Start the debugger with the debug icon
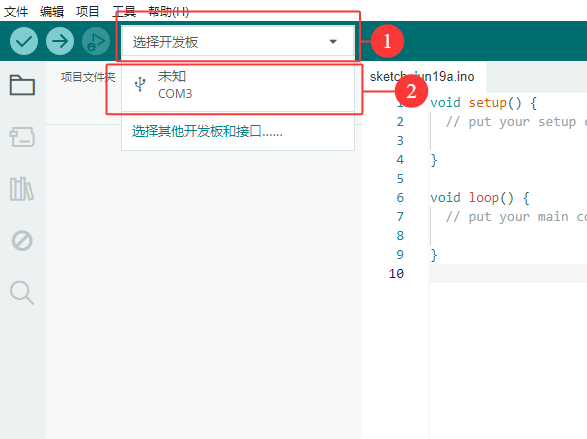 [96, 41]
